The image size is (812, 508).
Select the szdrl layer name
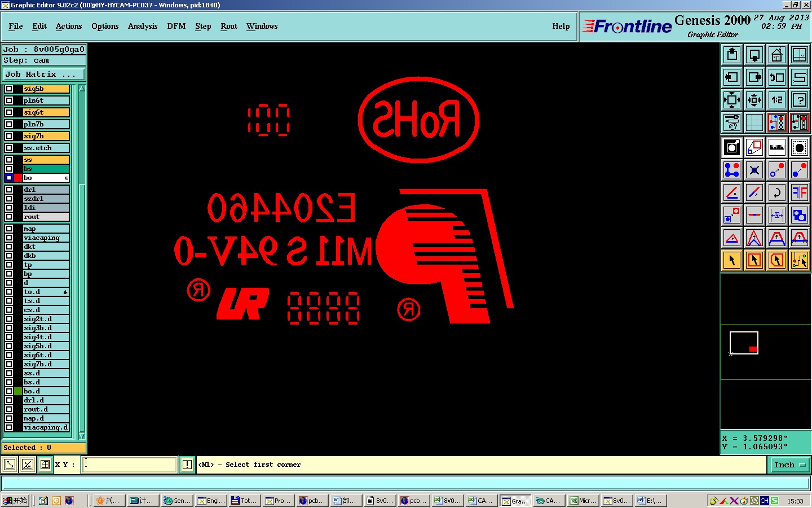[46, 199]
